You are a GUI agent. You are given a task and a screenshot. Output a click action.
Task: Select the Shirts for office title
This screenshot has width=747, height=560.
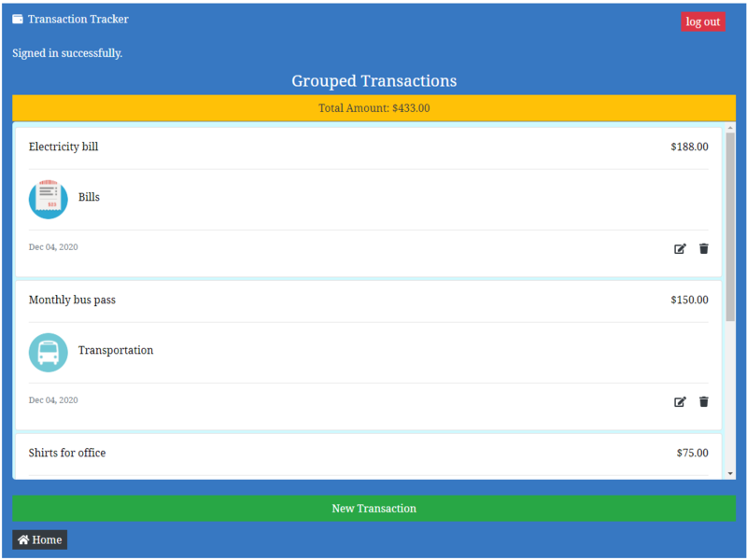[x=67, y=453]
